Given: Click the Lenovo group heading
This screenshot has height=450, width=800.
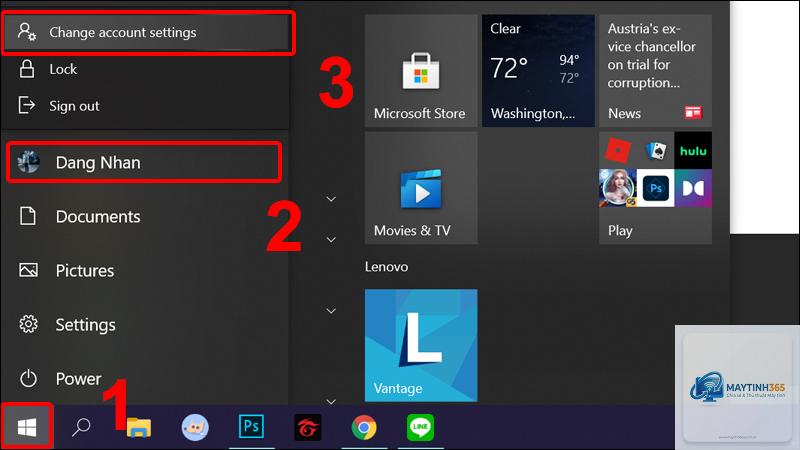Looking at the screenshot, I should click(x=386, y=267).
